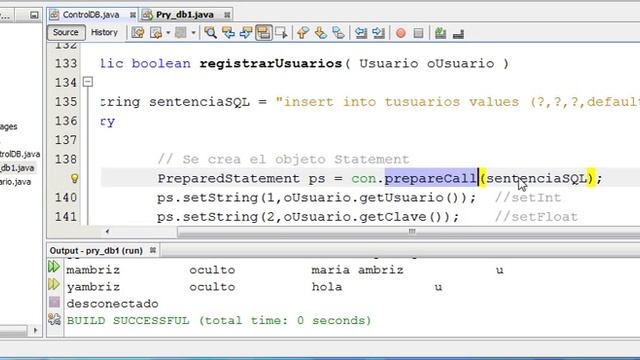Click the left panel scrollbar right arrow
Screen dimensions: 640x360
coord(36,330)
